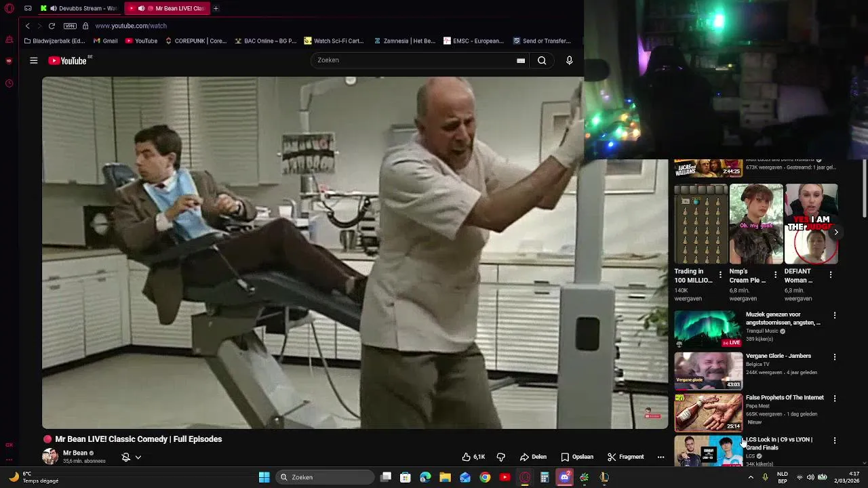Click the Mr Bean video player

click(355, 252)
